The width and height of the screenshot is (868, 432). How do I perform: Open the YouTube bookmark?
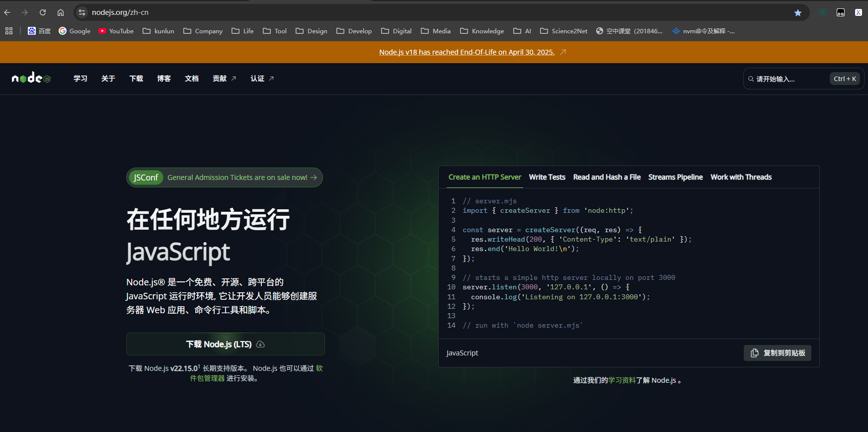[116, 31]
